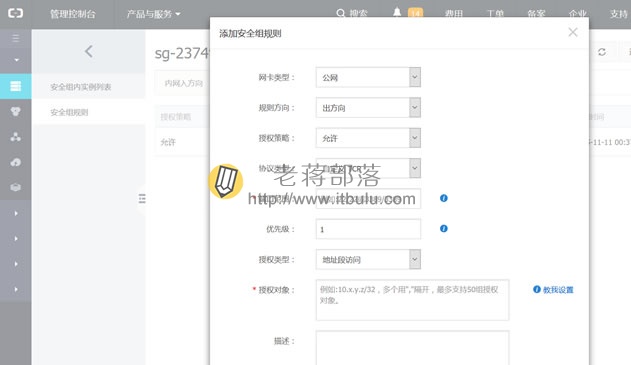Screen dimensions: 631x365
Task: Click the 授权对象 text area
Action: (412, 300)
